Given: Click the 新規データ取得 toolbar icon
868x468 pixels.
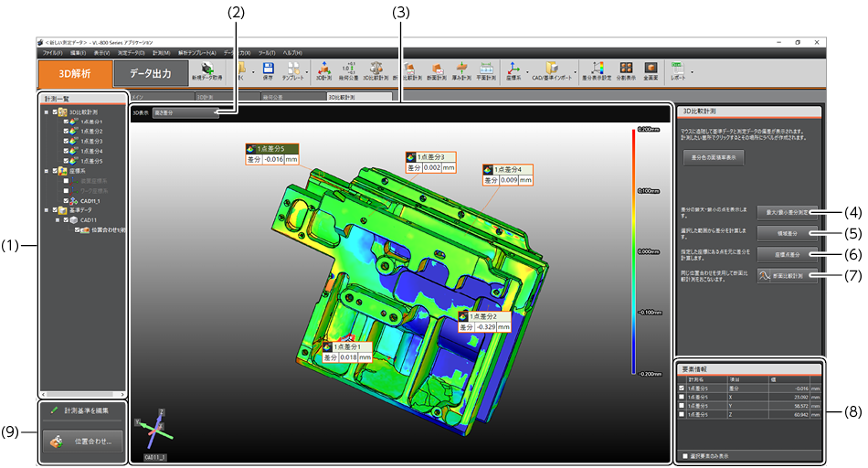Looking at the screenshot, I should coord(208,71).
